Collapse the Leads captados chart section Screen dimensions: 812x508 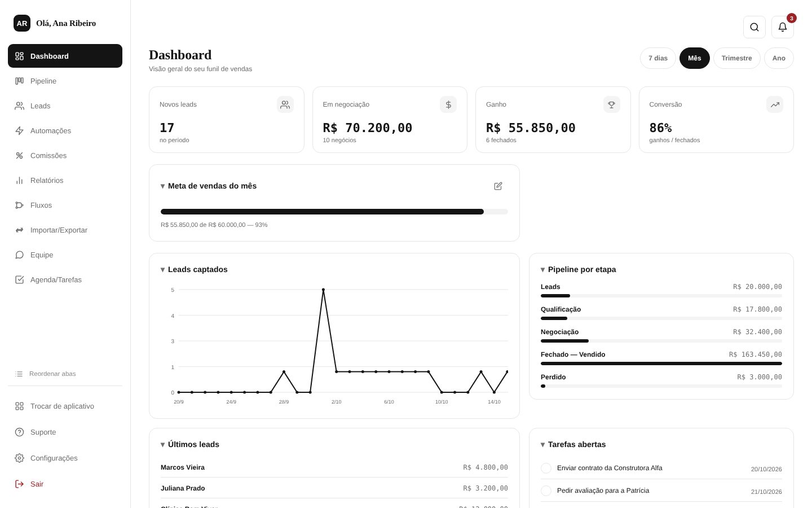point(163,270)
